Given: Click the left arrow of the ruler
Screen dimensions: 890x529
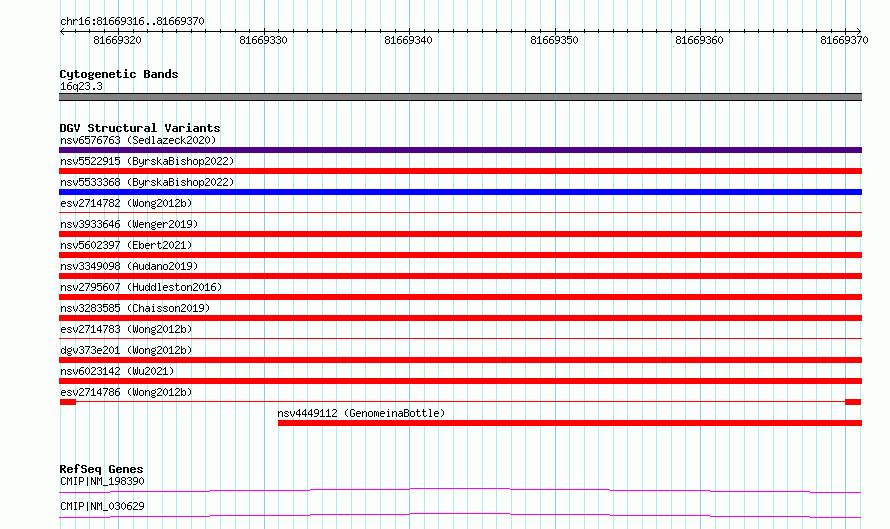Looking at the screenshot, I should coord(62,31).
